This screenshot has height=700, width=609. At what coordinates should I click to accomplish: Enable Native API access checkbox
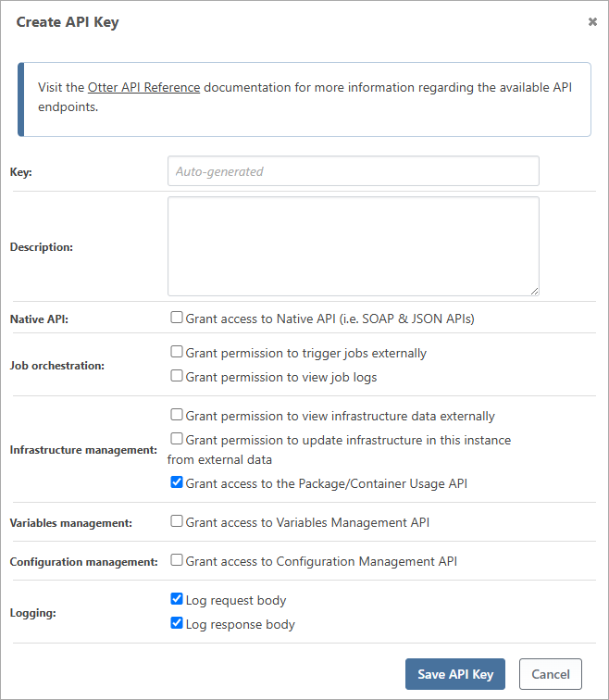pyautogui.click(x=177, y=318)
